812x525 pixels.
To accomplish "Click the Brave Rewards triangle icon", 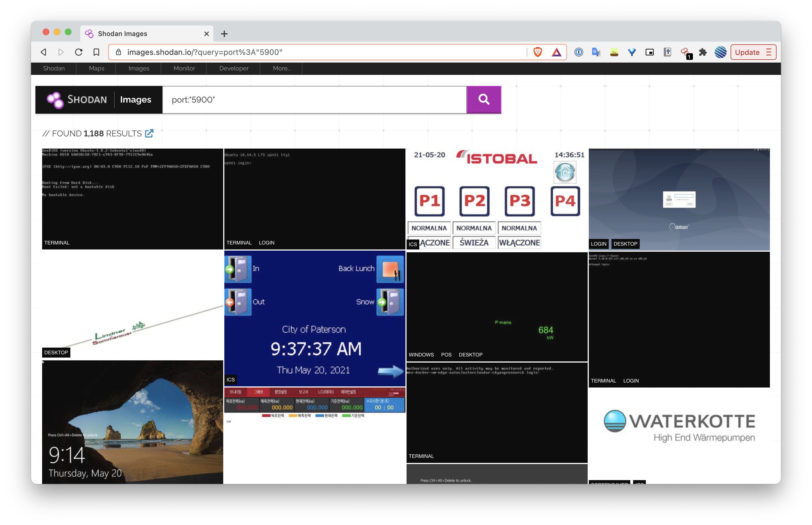I will click(x=556, y=52).
